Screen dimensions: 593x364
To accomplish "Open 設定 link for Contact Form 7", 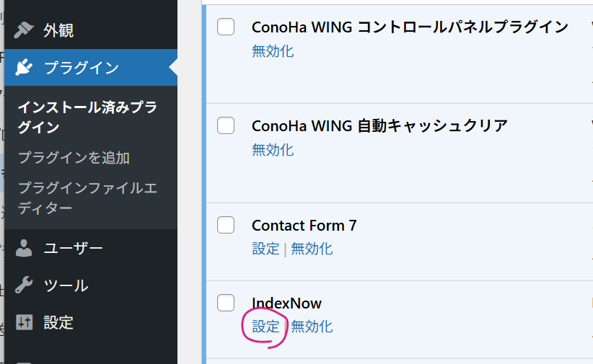I will 265,249.
